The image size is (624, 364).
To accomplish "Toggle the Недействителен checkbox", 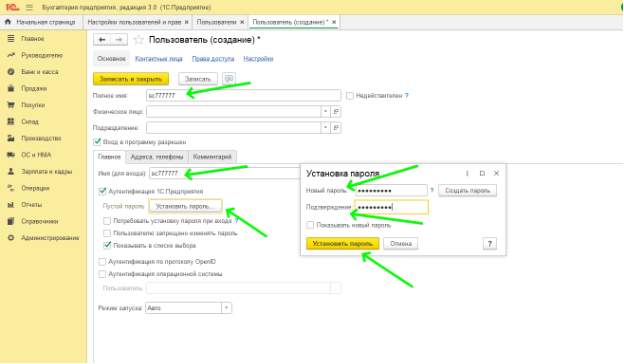I will click(350, 96).
